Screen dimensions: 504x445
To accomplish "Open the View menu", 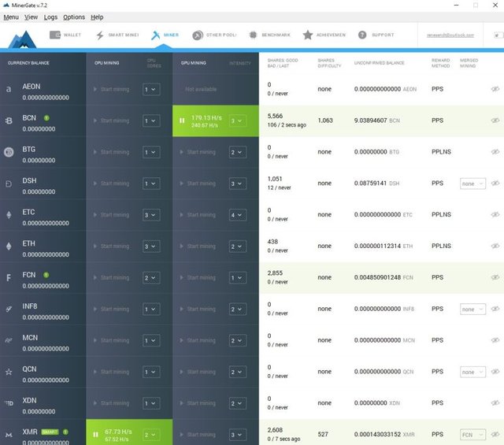I will pos(31,17).
